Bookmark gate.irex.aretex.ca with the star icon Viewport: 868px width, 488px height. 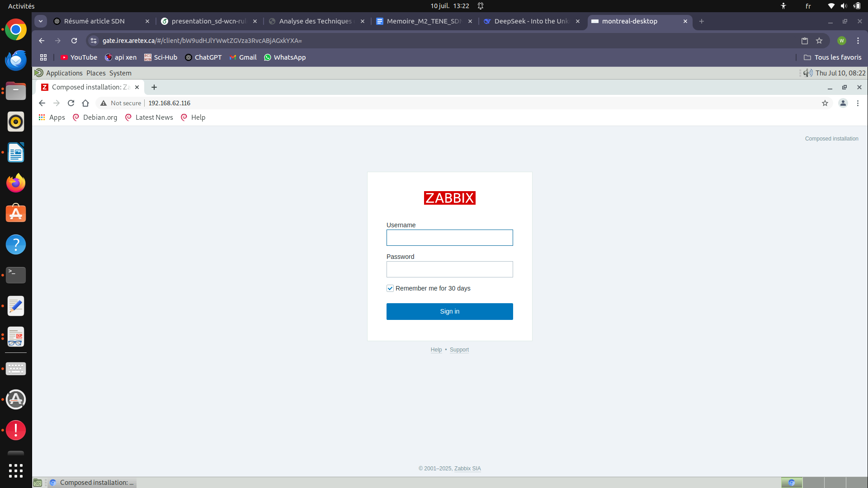coord(819,41)
